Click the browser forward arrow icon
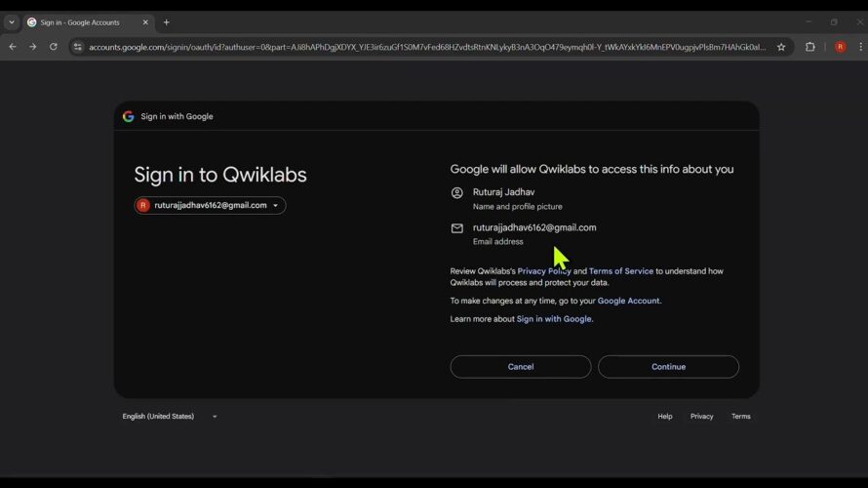868x488 pixels. (33, 47)
